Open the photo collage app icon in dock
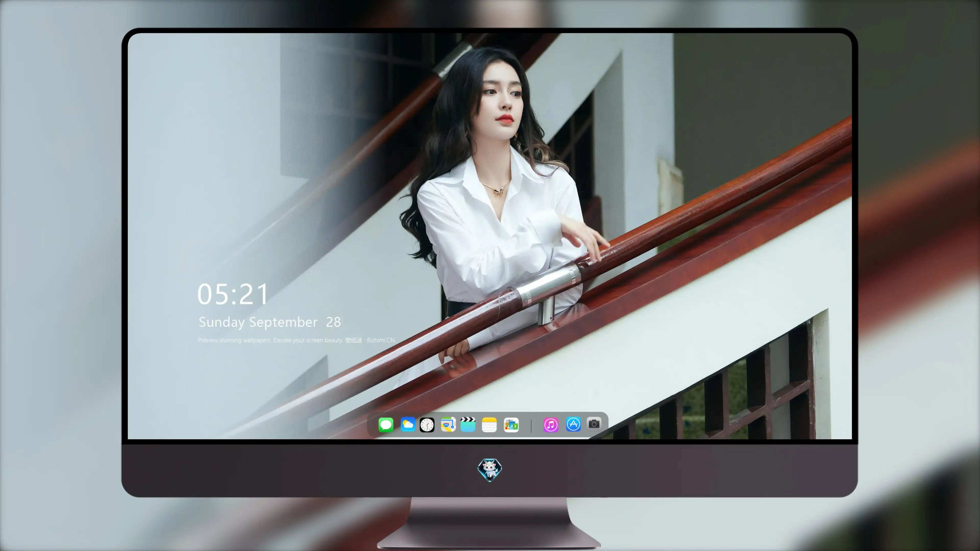Viewport: 980px width, 551px height. [511, 425]
